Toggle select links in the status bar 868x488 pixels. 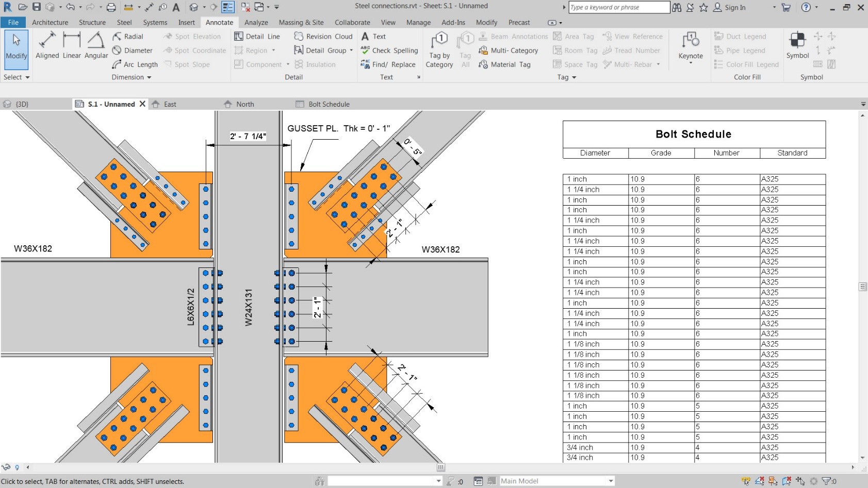[x=746, y=481]
